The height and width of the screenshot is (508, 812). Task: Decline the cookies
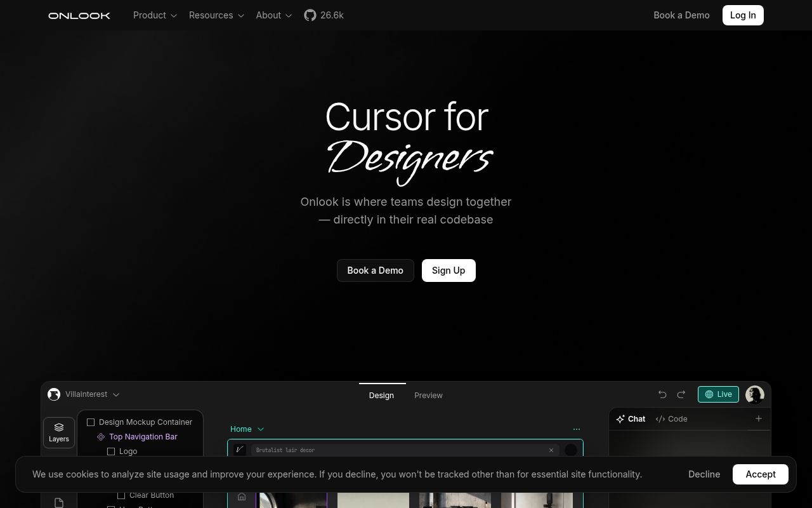pos(704,474)
